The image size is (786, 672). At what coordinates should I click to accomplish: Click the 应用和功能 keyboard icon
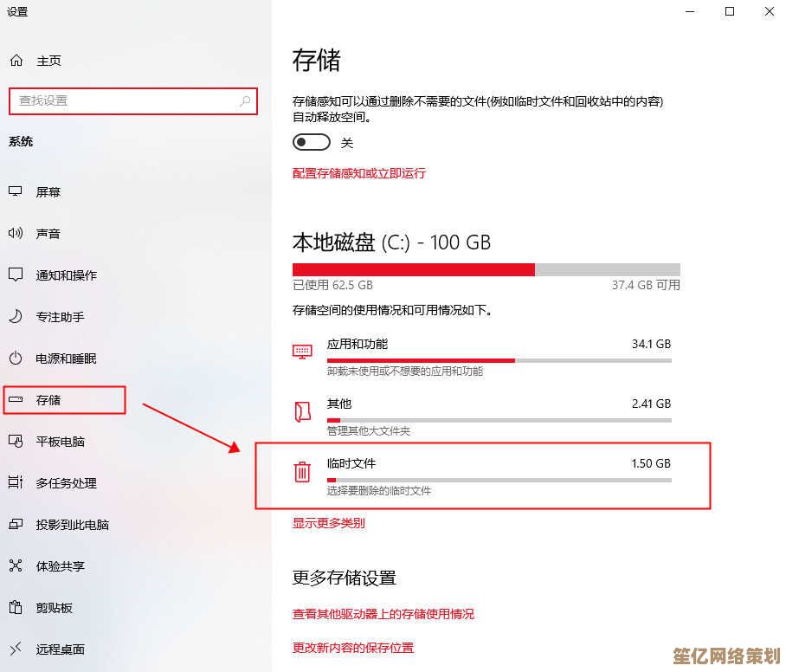(x=302, y=351)
